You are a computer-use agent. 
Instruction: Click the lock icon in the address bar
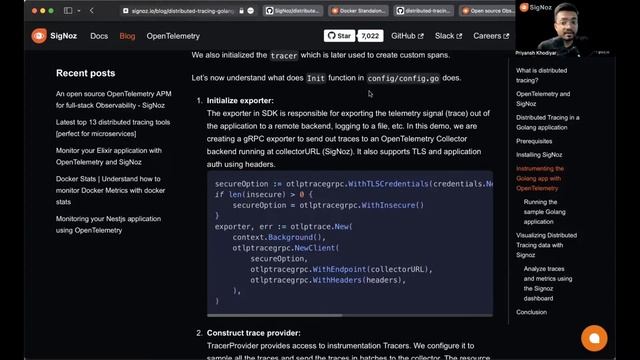click(241, 11)
